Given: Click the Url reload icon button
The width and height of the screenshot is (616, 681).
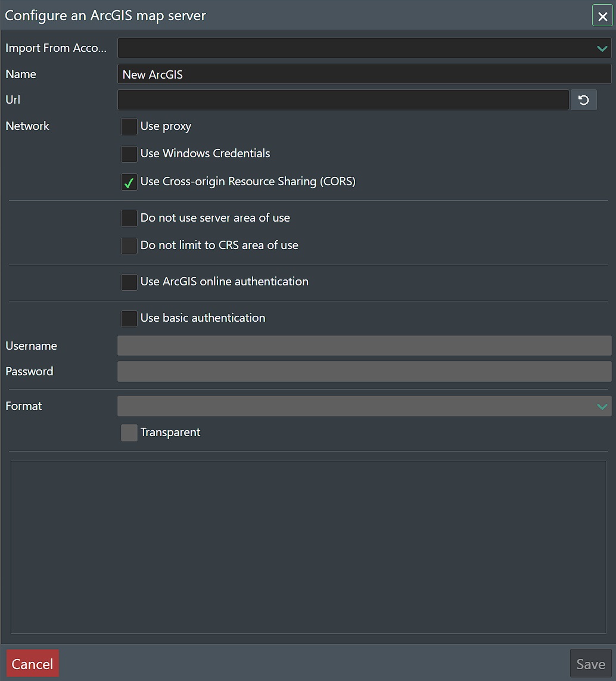Looking at the screenshot, I should click(583, 100).
